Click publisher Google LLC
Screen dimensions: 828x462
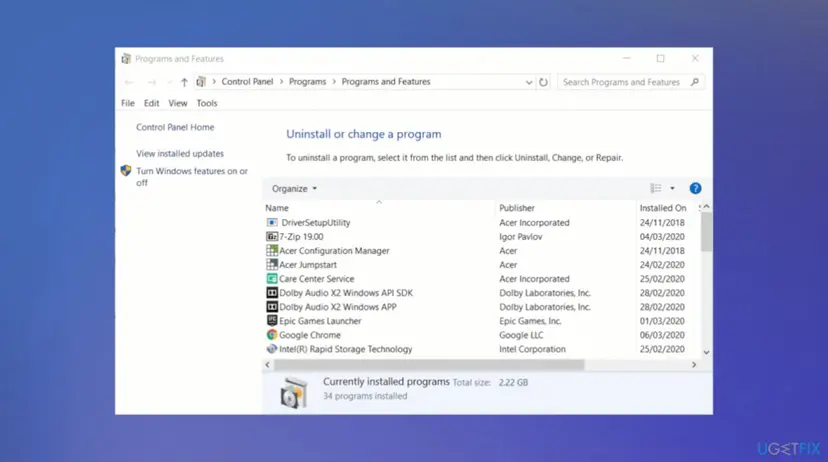pos(521,335)
